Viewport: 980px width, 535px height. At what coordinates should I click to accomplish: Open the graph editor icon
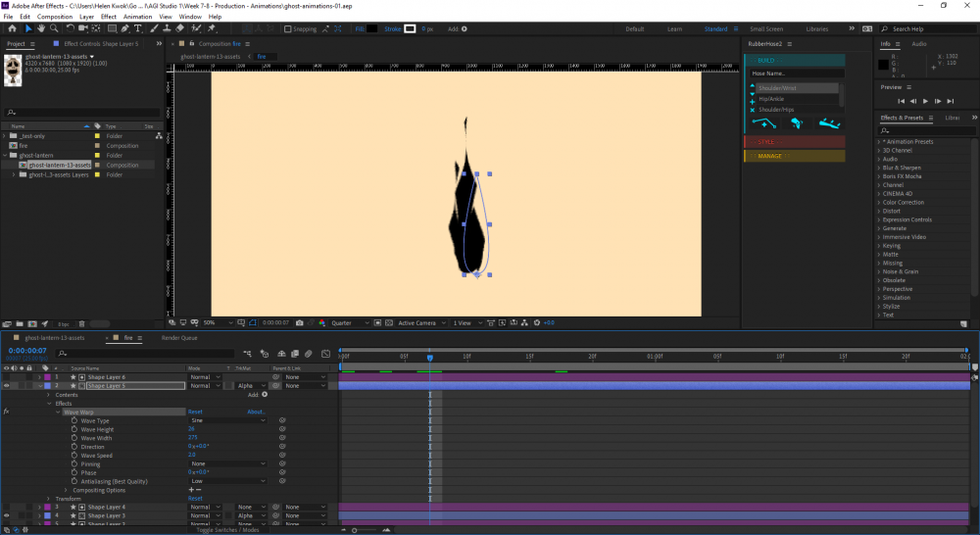325,354
